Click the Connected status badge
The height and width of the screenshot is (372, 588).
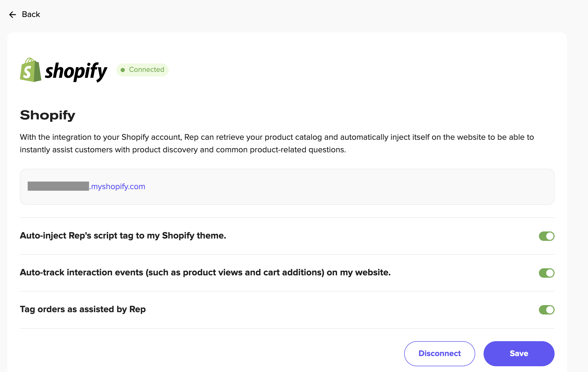(143, 70)
